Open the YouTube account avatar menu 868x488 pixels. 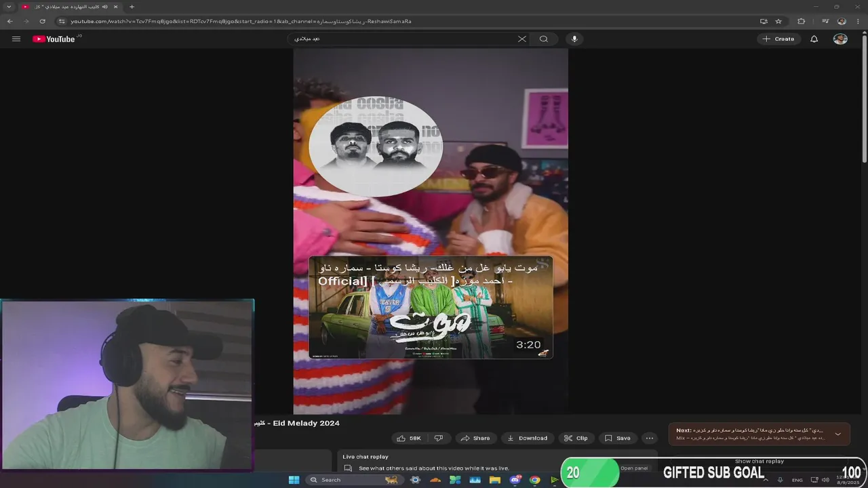coord(840,39)
